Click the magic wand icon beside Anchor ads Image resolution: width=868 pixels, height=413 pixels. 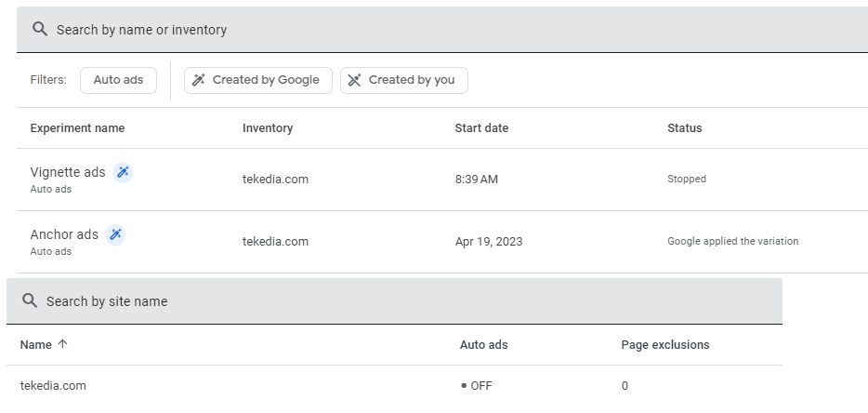tap(115, 234)
